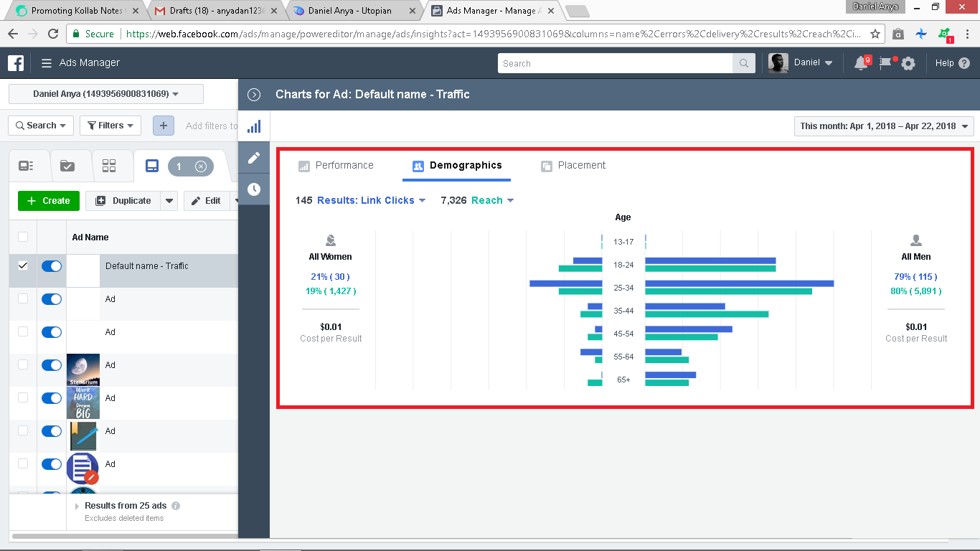Open the settings gear icon
Viewport: 980px width, 551px height.
(x=908, y=63)
